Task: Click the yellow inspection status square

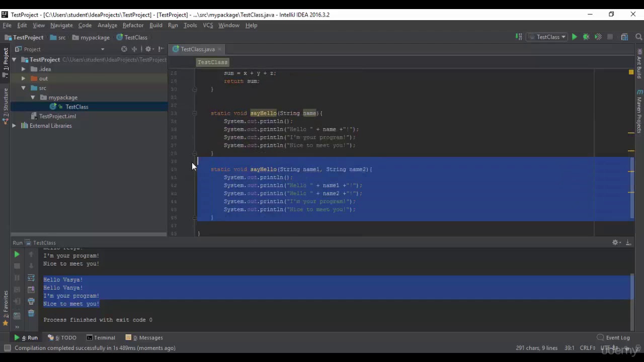Action: (631, 72)
